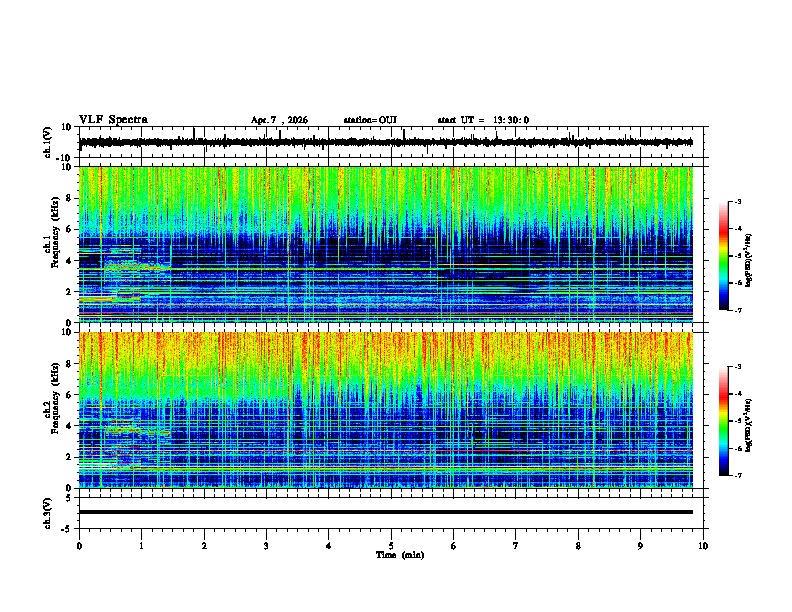The height and width of the screenshot is (612, 792).
Task: Click the time axis tick label "5"
Action: pos(391,546)
